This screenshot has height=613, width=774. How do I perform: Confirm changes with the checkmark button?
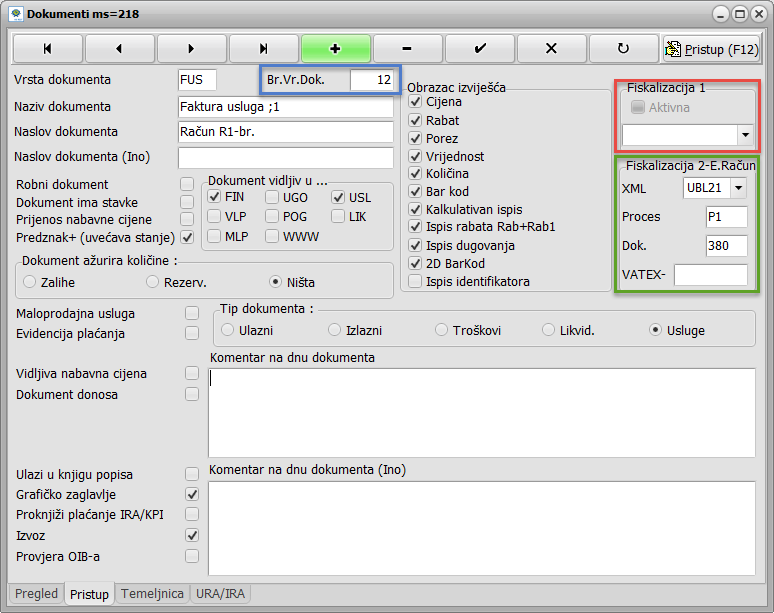point(479,48)
